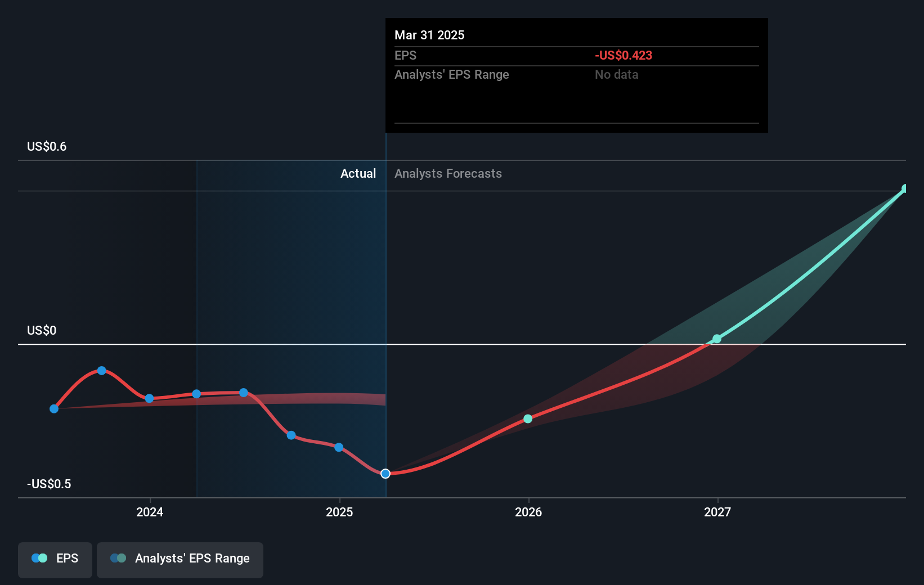Click the EPS point after the 2024 drop
Screen dimensions: 924x585
click(291, 435)
